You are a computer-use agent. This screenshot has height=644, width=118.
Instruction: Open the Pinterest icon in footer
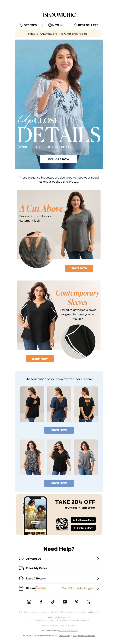pyautogui.click(x=77, y=601)
